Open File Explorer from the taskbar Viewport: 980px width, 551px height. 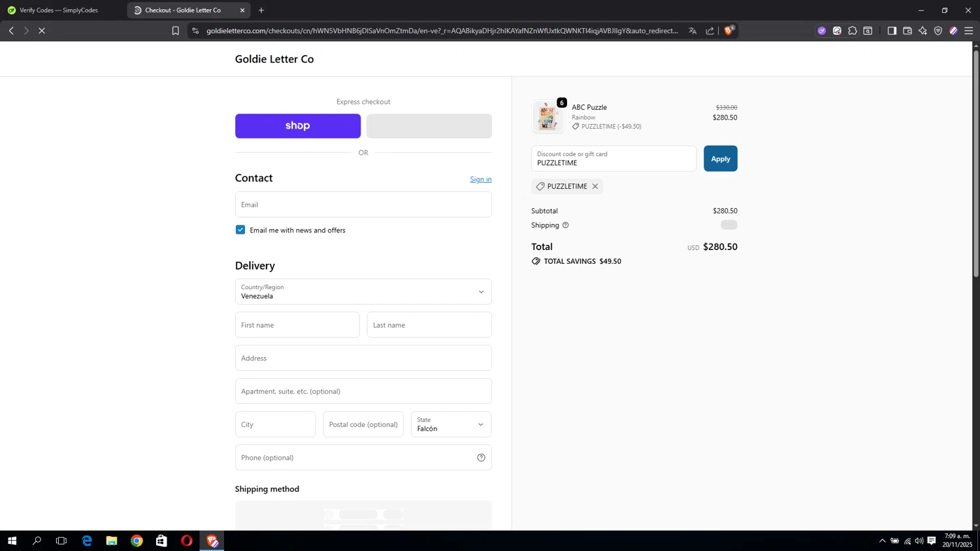coord(112,541)
